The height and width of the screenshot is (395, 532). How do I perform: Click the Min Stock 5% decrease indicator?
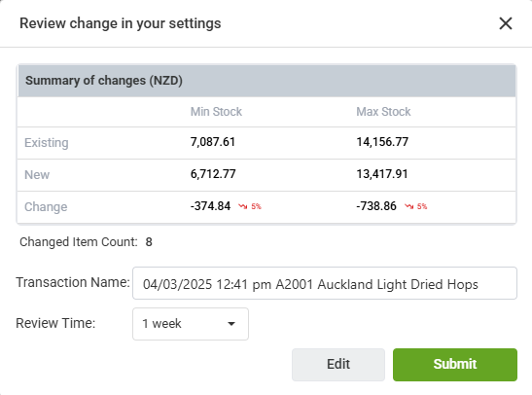pyautogui.click(x=256, y=206)
